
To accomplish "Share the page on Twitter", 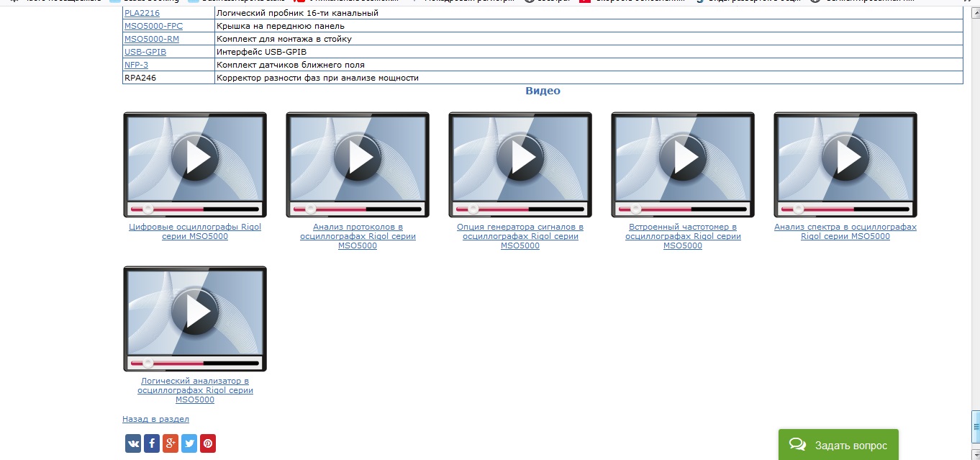I will click(x=189, y=443).
